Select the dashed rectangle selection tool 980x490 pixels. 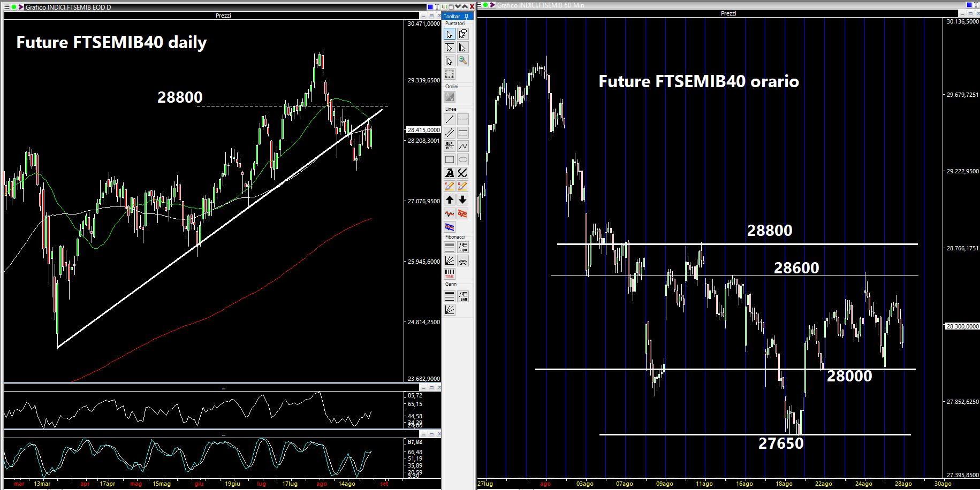(450, 74)
